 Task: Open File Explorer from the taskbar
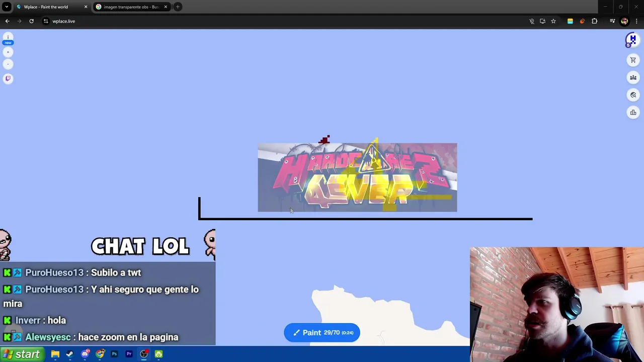coord(55,354)
